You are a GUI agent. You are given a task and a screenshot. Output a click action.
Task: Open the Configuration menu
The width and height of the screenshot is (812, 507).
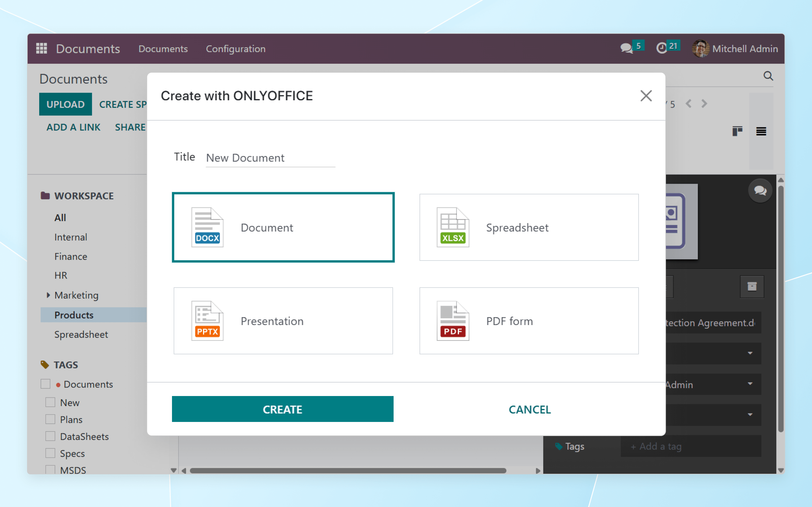(235, 49)
